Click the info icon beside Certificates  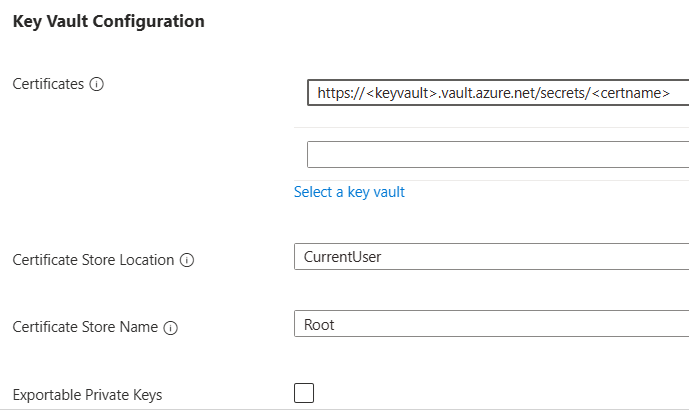(x=97, y=85)
